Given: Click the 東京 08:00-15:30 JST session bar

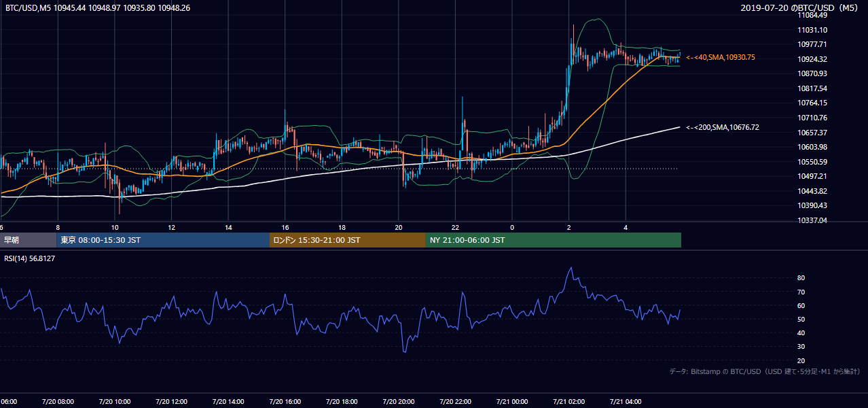Looking at the screenshot, I should coord(163,240).
